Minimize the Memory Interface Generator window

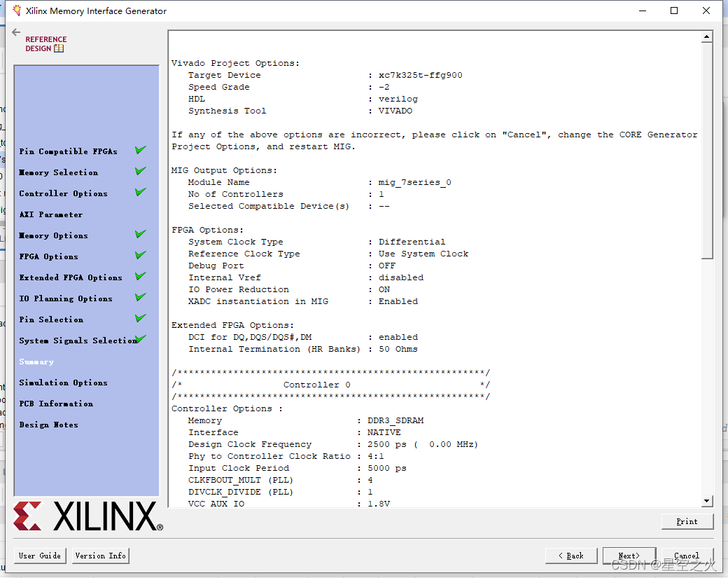click(643, 11)
